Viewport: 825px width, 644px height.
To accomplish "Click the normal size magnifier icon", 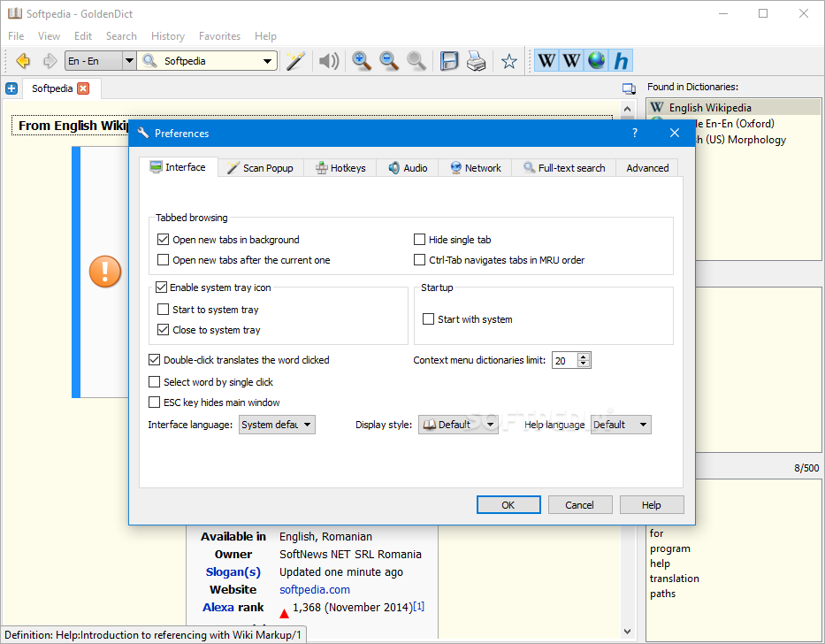I will click(416, 61).
